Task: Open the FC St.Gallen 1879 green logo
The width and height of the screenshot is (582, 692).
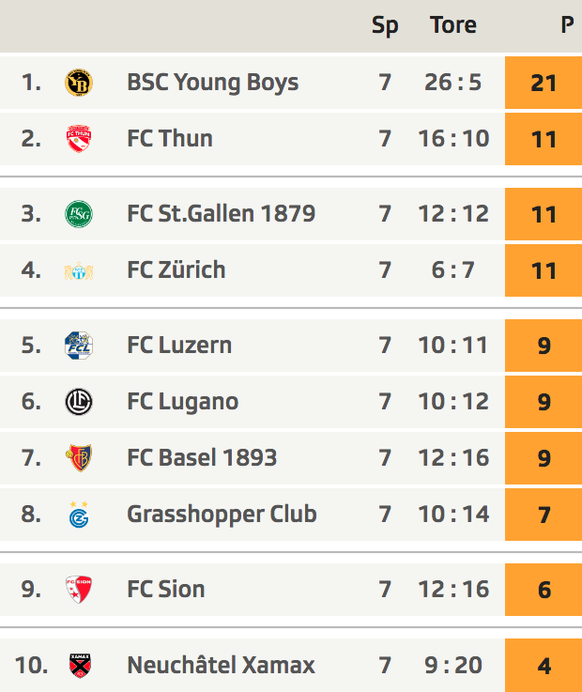Action: click(79, 214)
